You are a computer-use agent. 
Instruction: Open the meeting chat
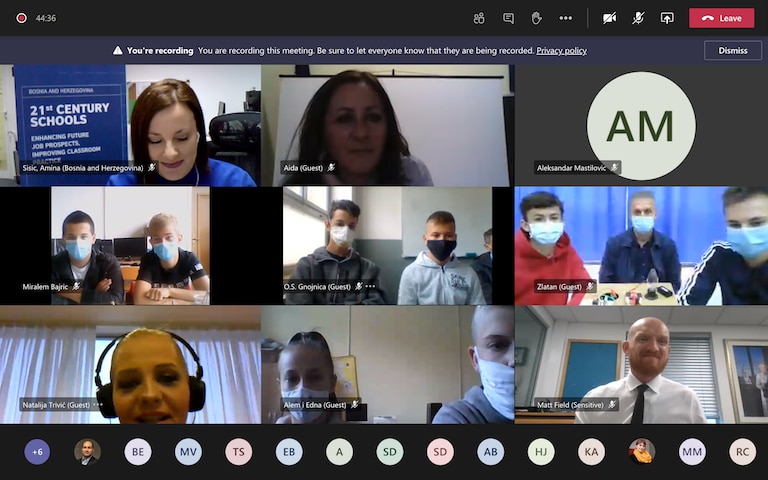tap(508, 18)
